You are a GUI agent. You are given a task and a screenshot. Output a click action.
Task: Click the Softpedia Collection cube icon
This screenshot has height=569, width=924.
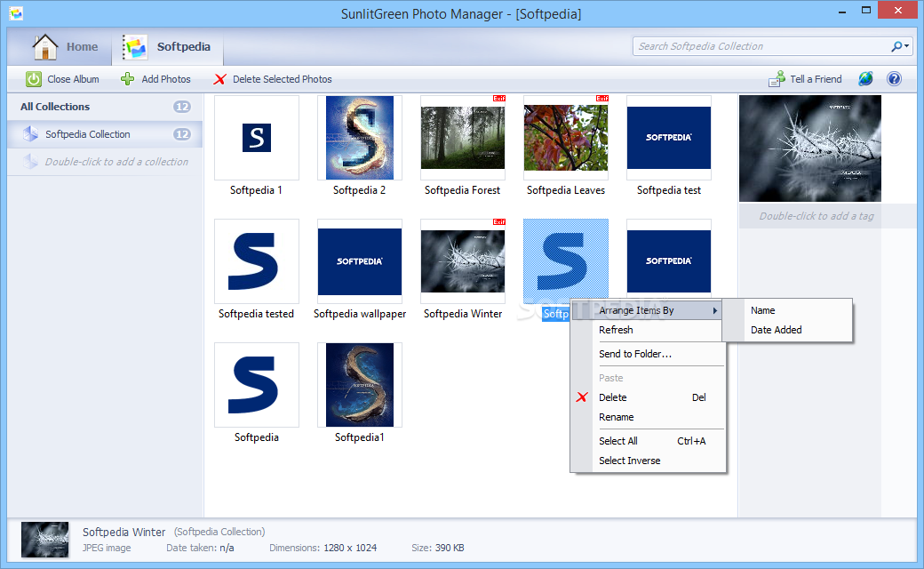pyautogui.click(x=30, y=134)
